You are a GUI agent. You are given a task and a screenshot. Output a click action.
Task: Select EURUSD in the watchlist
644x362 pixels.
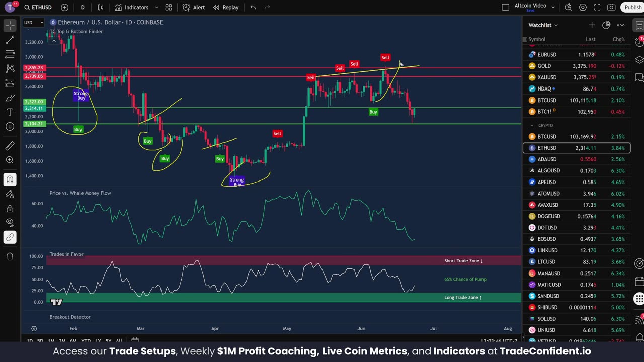[x=577, y=54]
